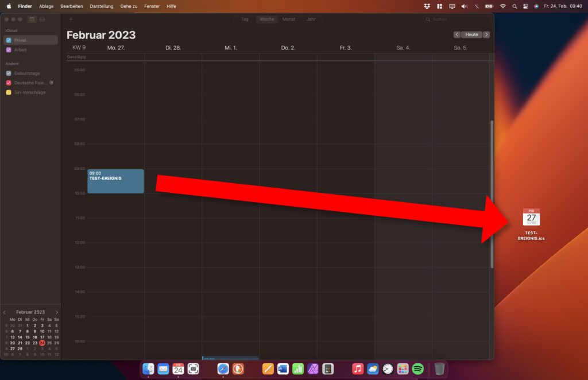Screen dimensions: 588x380
Task: Toggle the Deutsche Feiertage calendar checkbox
Action: click(9, 83)
